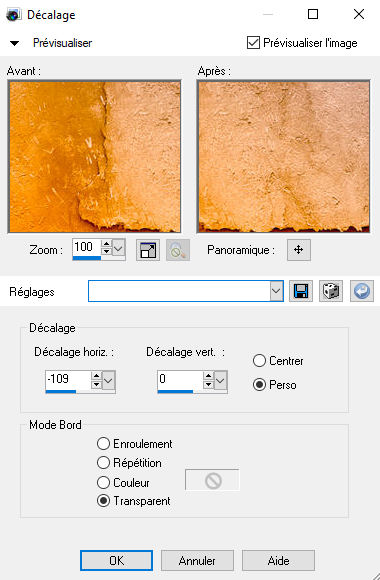Image resolution: width=380 pixels, height=580 pixels.
Task: Collapse the Prévisualiser preview triangle
Action: 14,43
